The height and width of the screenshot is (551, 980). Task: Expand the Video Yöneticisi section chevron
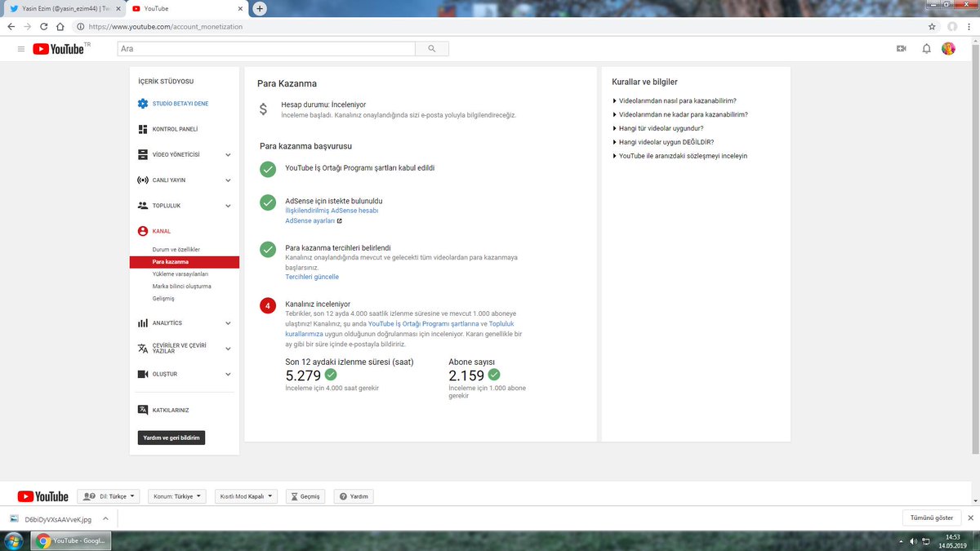228,154
